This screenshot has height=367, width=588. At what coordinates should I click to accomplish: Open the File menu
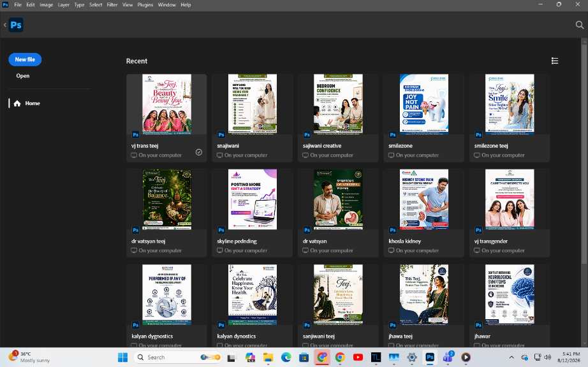click(18, 5)
